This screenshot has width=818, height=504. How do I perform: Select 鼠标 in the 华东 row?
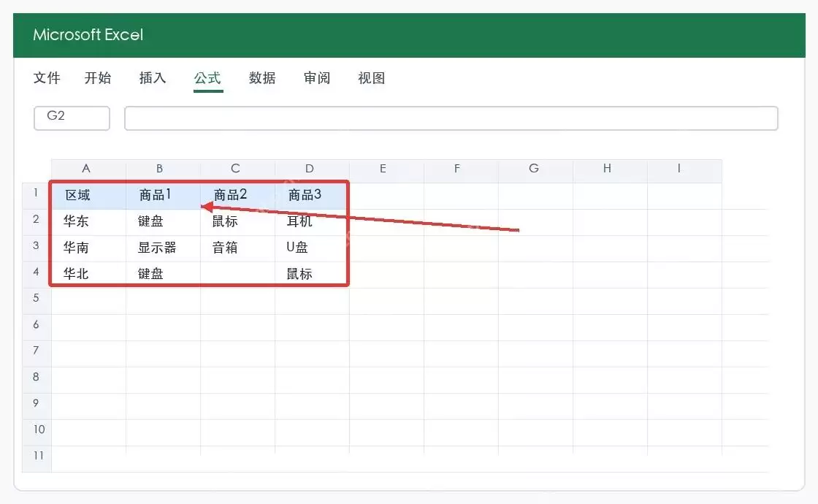point(238,222)
